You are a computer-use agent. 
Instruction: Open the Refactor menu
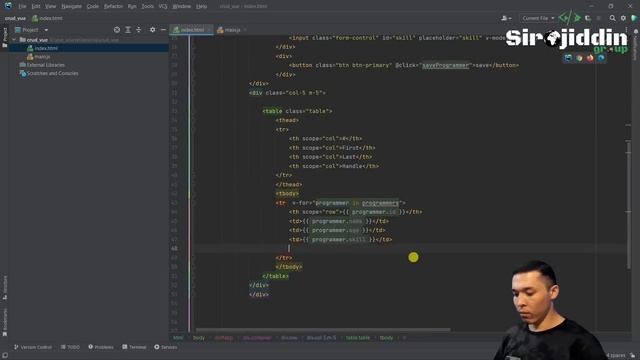click(113, 7)
